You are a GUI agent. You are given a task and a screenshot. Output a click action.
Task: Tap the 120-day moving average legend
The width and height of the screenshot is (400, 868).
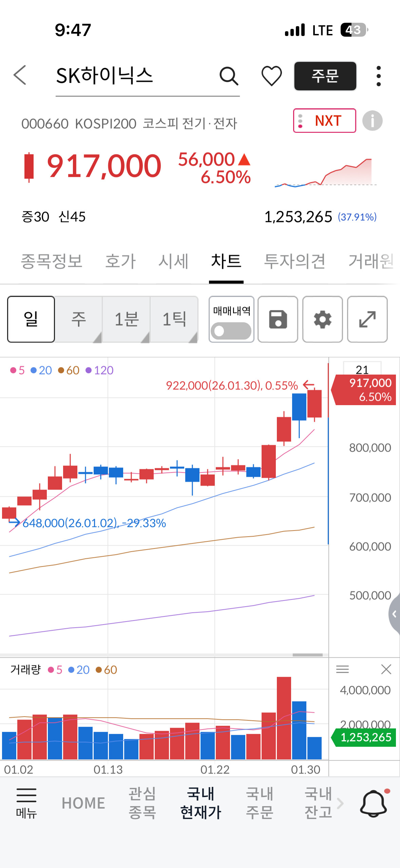coord(99,370)
